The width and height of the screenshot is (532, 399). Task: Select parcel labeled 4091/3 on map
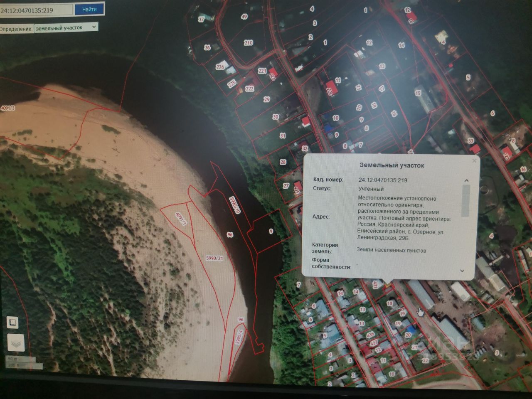click(7, 108)
